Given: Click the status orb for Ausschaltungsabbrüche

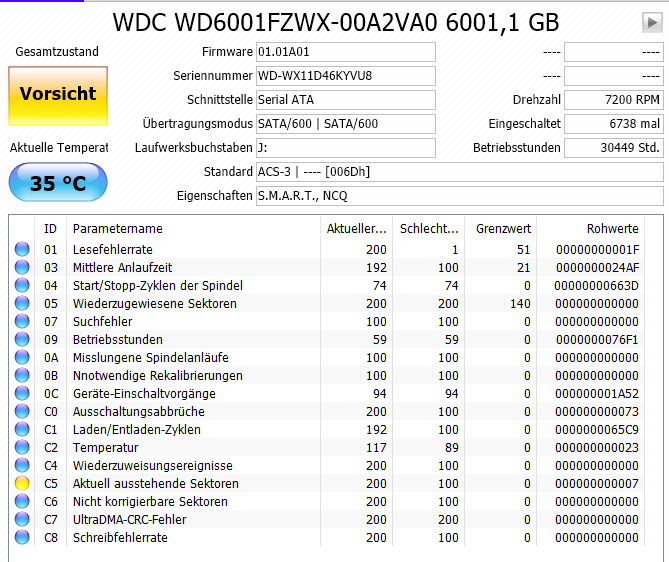Looking at the screenshot, I should (x=22, y=411).
